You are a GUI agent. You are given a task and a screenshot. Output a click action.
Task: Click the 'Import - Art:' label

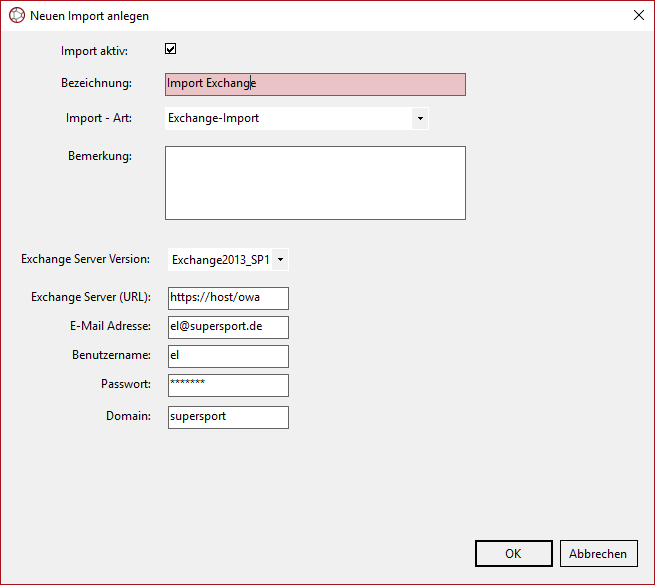[99, 118]
